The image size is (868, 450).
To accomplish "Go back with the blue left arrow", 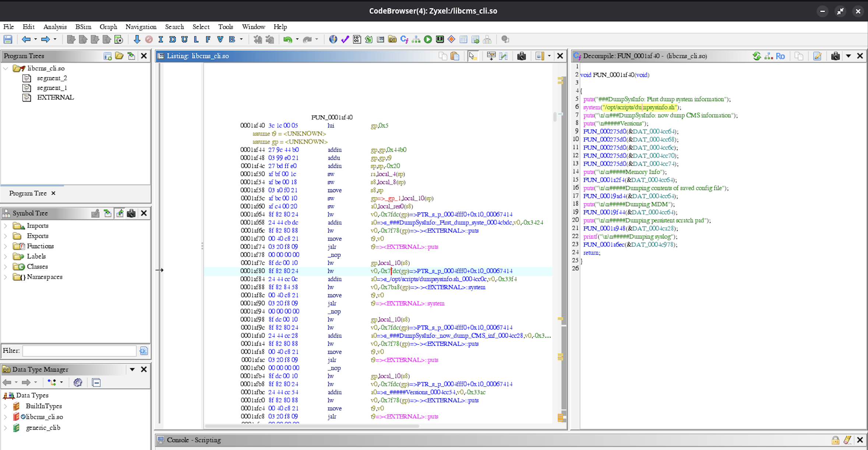I will [x=26, y=39].
